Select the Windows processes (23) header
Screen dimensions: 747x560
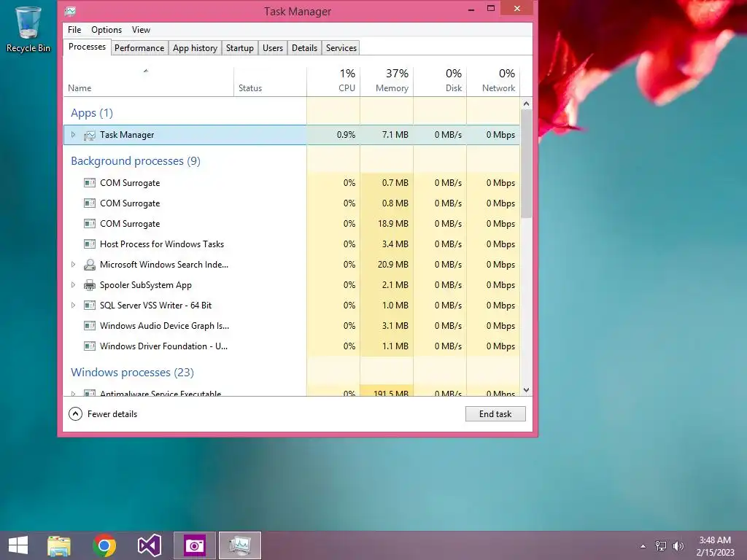(133, 373)
